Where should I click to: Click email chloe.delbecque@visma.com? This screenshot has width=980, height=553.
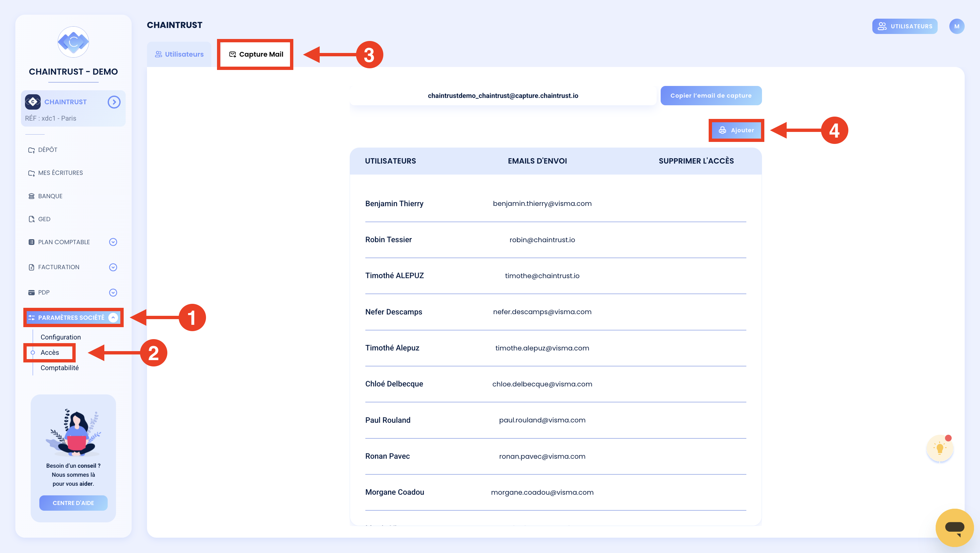coord(542,384)
